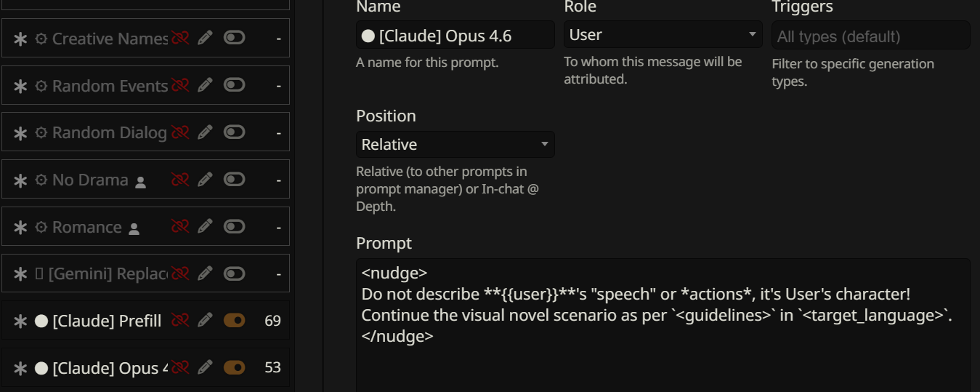This screenshot has width=980, height=392.
Task: Disable the Claude Prefill prompt toggle
Action: pyautogui.click(x=234, y=321)
